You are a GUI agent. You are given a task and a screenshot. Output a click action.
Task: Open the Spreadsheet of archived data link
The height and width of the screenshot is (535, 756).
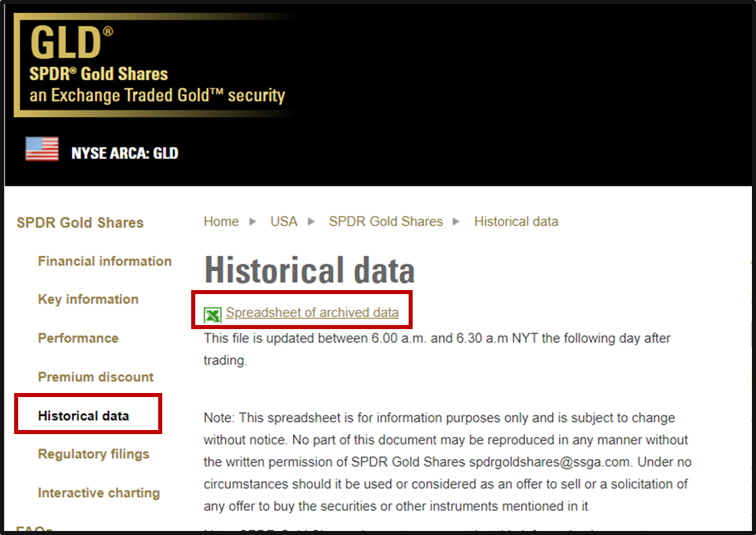click(x=312, y=313)
